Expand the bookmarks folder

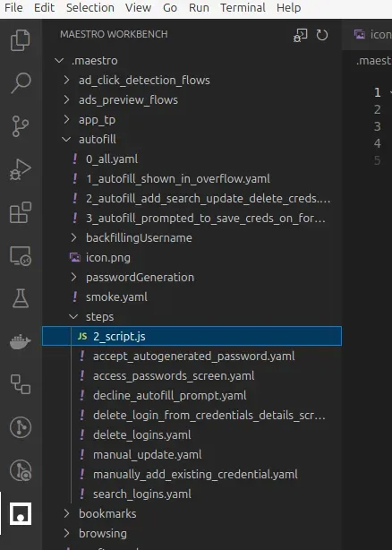(66, 513)
